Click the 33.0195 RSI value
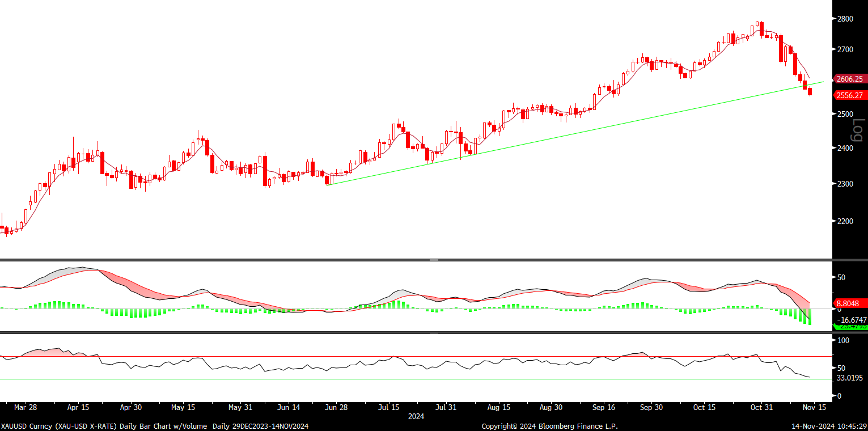 tap(849, 378)
